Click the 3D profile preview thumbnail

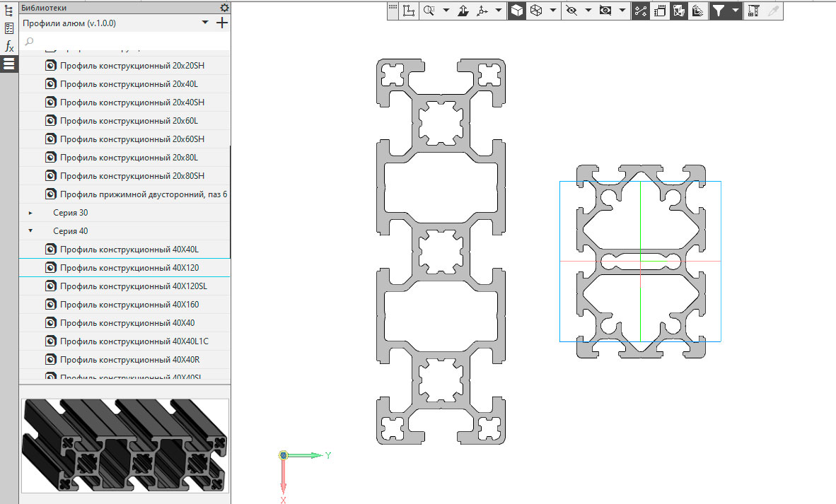coord(124,445)
